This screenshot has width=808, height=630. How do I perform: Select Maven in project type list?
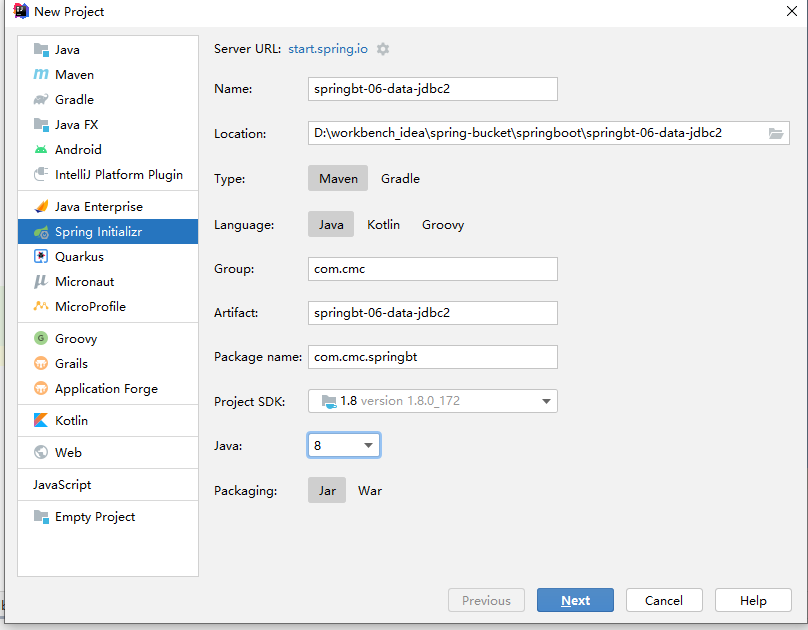108,75
